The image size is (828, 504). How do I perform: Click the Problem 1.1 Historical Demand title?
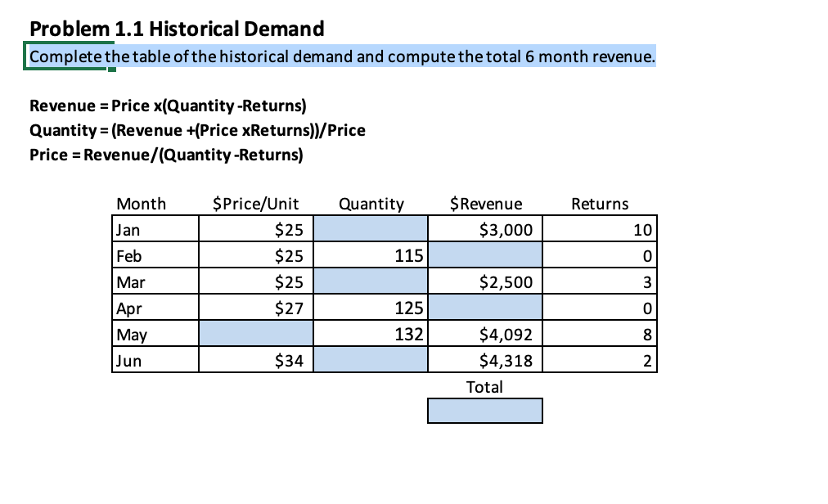coord(176,29)
